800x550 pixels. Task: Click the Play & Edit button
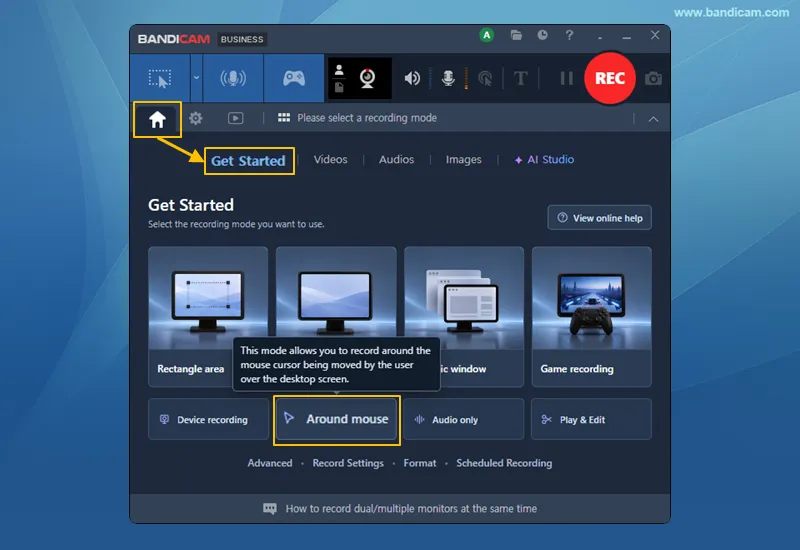pos(591,419)
